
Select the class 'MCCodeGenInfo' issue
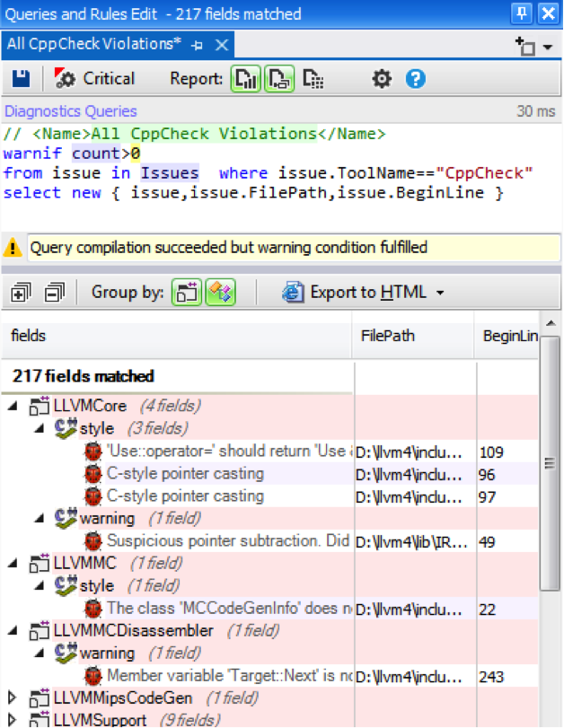229,609
